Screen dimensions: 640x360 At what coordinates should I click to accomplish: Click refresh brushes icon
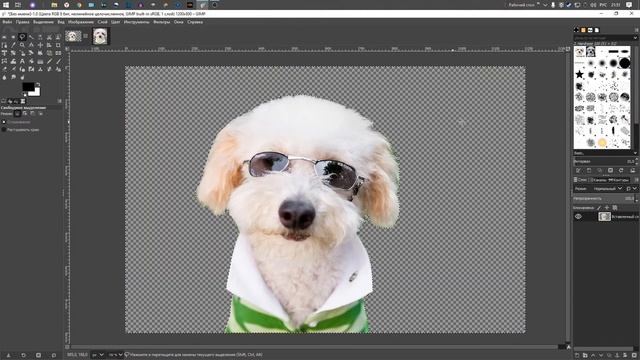point(621,170)
